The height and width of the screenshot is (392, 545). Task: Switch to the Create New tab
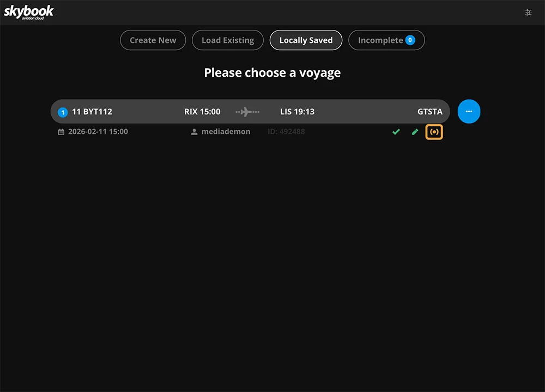[153, 40]
